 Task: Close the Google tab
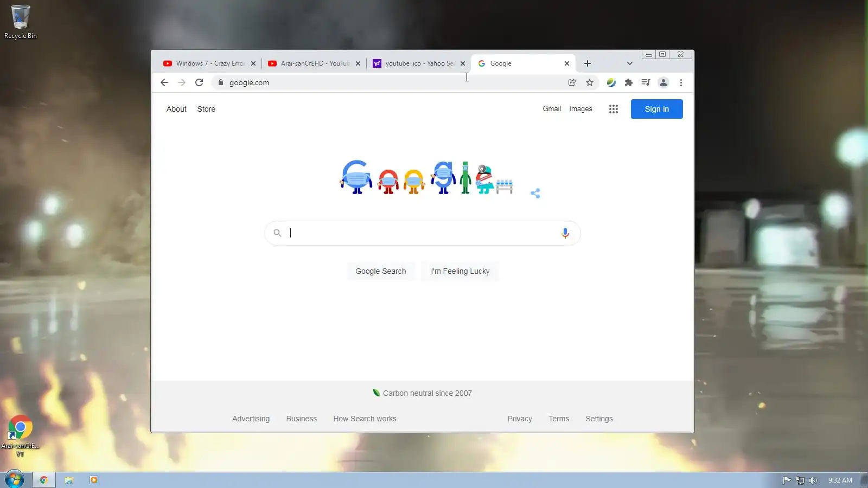(567, 63)
